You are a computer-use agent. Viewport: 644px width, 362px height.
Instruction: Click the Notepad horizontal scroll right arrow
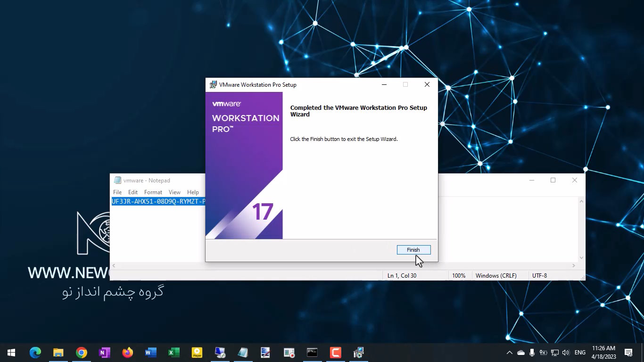pos(574,266)
